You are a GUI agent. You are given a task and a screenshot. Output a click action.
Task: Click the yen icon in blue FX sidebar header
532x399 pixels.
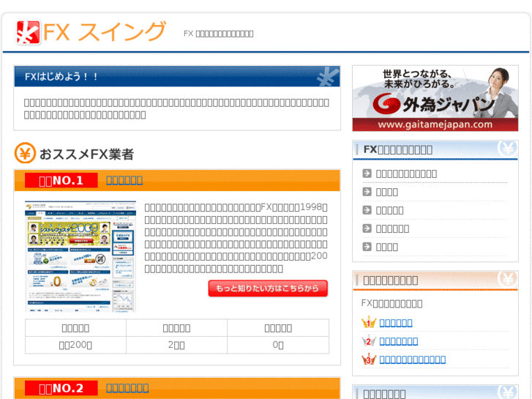click(507, 149)
